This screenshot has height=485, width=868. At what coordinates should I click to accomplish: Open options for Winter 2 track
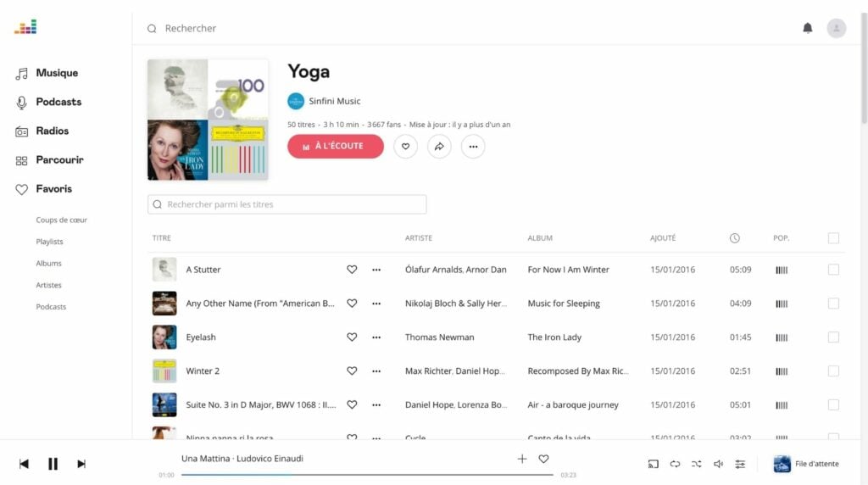(376, 371)
